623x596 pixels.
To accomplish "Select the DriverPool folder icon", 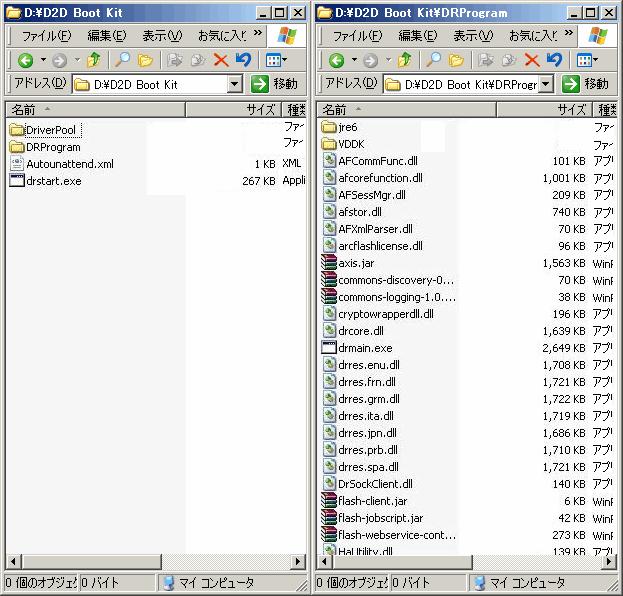I will [17, 130].
